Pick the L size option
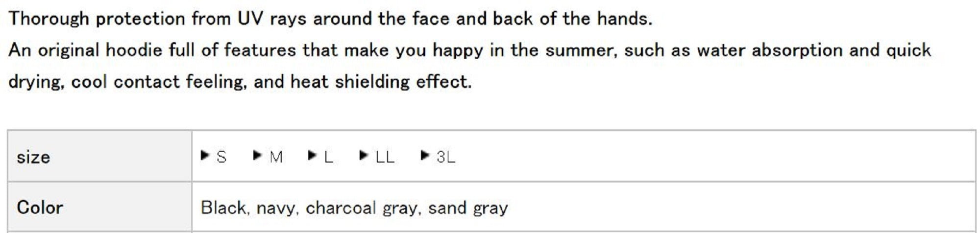Viewport: 980px width, 233px height. (329, 157)
